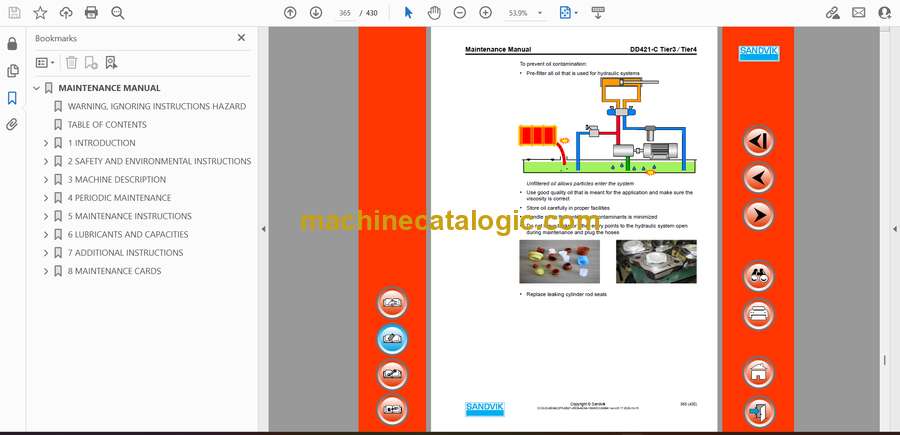Screen dimensions: 900x435
Task: Expand the 5 MAINTENANCE INSTRUCTIONS bookmark
Action: pyautogui.click(x=46, y=216)
